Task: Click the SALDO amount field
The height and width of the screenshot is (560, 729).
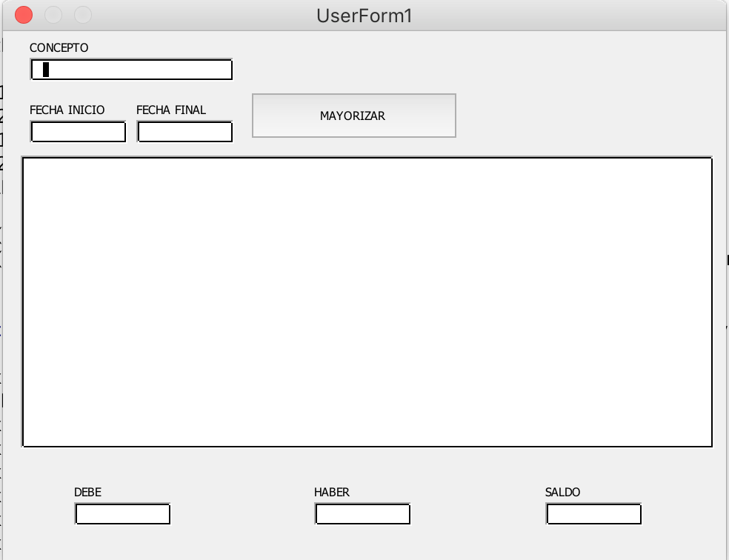Action: 593,513
